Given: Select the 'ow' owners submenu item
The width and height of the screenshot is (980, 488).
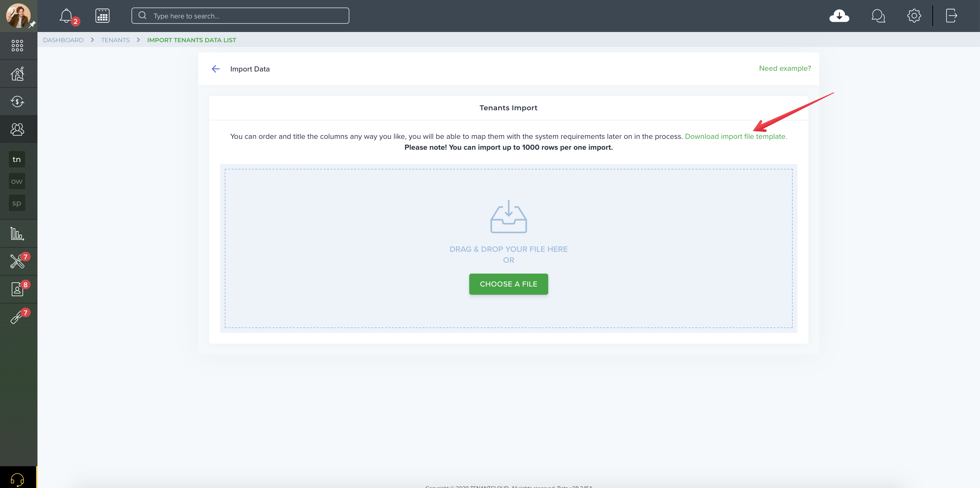Looking at the screenshot, I should coord(17,181).
